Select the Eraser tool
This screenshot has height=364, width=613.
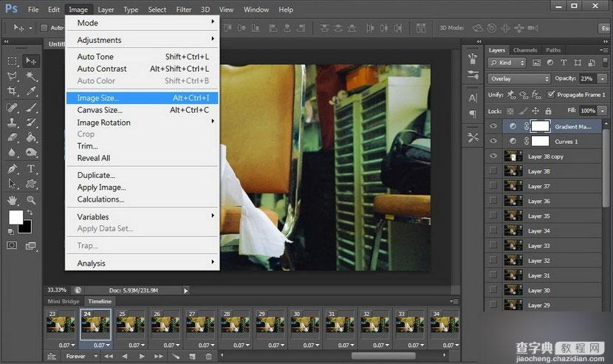12,137
